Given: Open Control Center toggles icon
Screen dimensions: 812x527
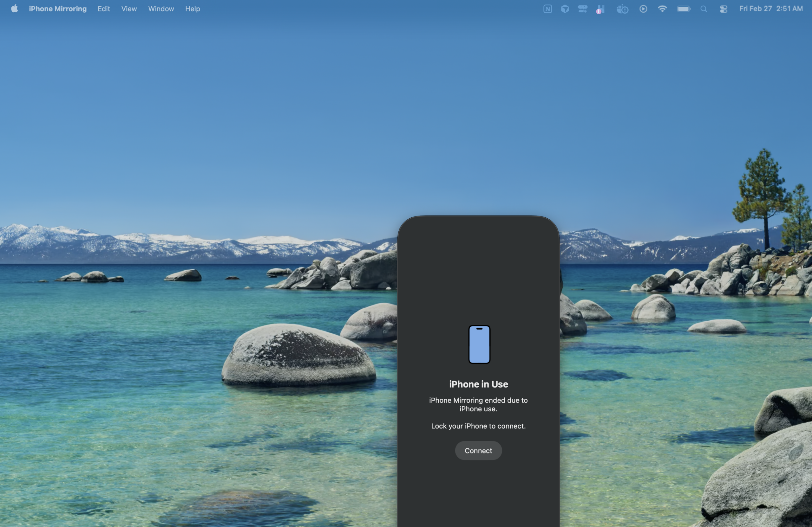Looking at the screenshot, I should (x=723, y=9).
